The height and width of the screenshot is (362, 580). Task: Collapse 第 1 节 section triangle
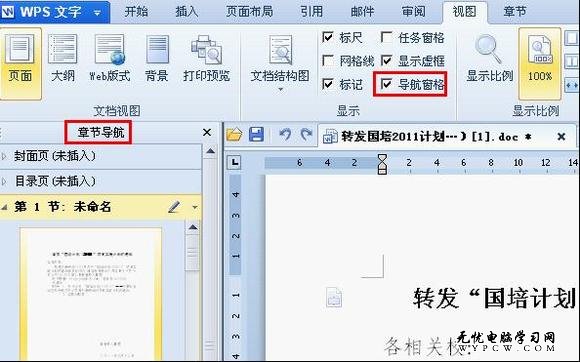point(4,207)
